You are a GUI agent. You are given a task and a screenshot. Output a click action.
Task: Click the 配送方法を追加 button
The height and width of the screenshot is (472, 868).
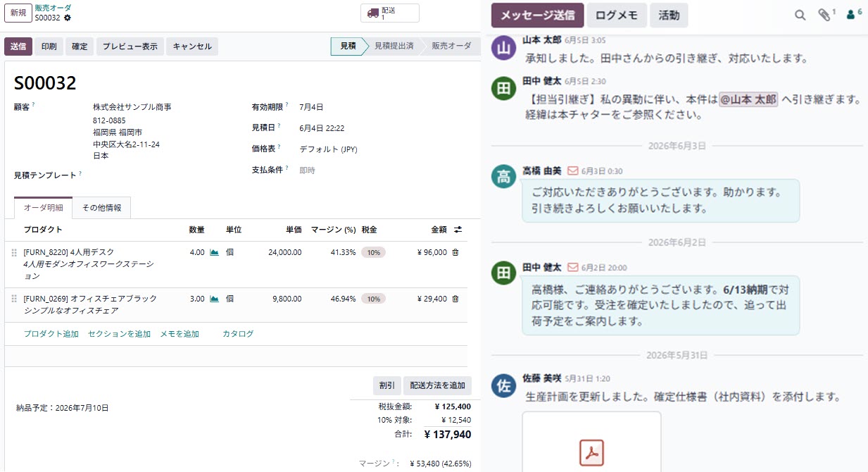(438, 385)
